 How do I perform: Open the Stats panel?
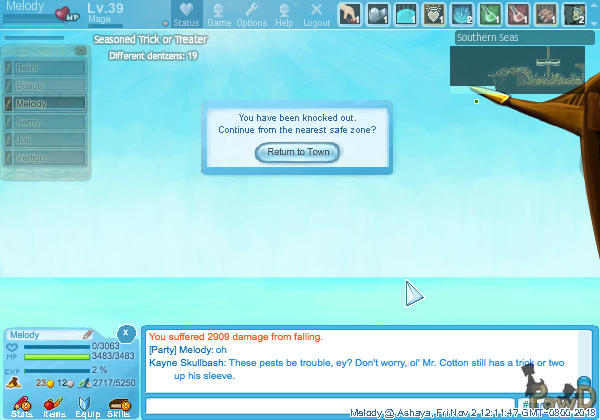coord(20,406)
